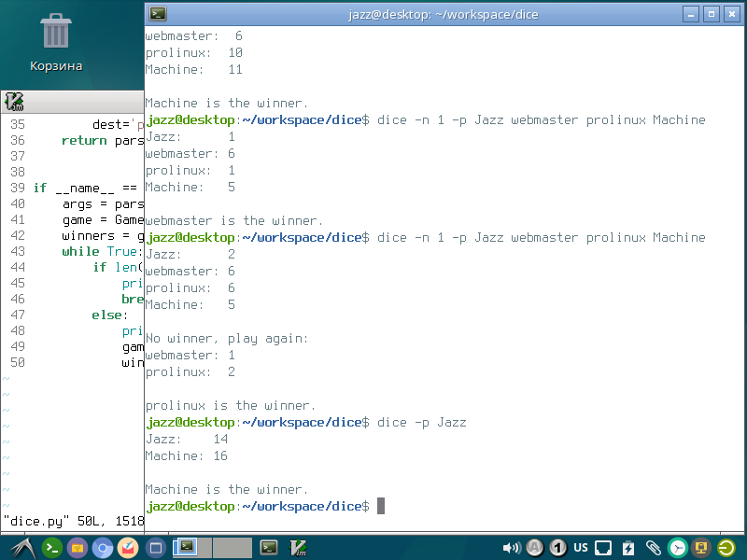
Task: Click the '"dice.py" 50L' status line in gVim
Action: [x=74, y=522]
